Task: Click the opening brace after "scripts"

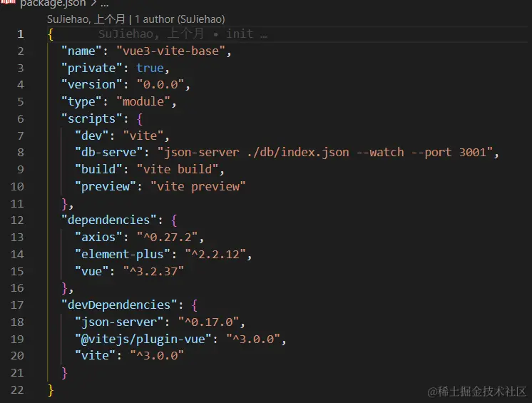Action: pyautogui.click(x=140, y=119)
